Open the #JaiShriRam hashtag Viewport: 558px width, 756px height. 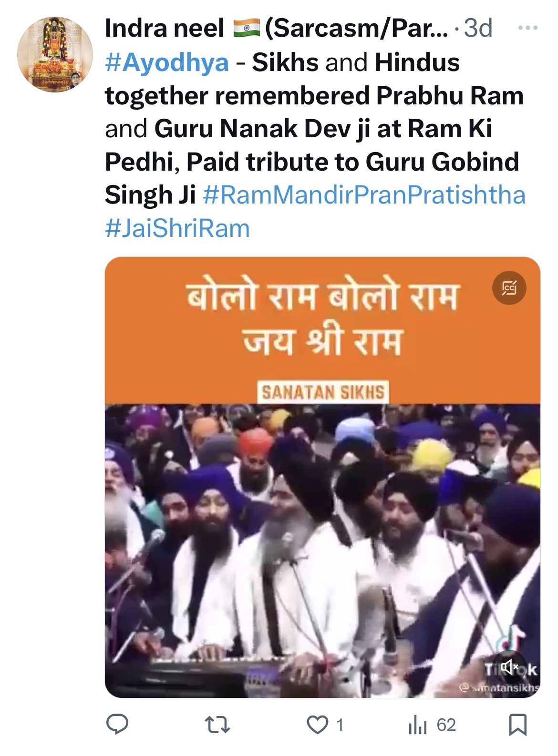tap(177, 228)
